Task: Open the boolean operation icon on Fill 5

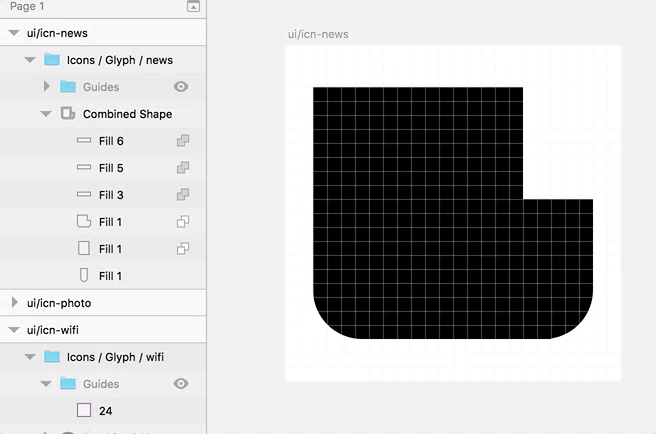Action: (x=183, y=167)
